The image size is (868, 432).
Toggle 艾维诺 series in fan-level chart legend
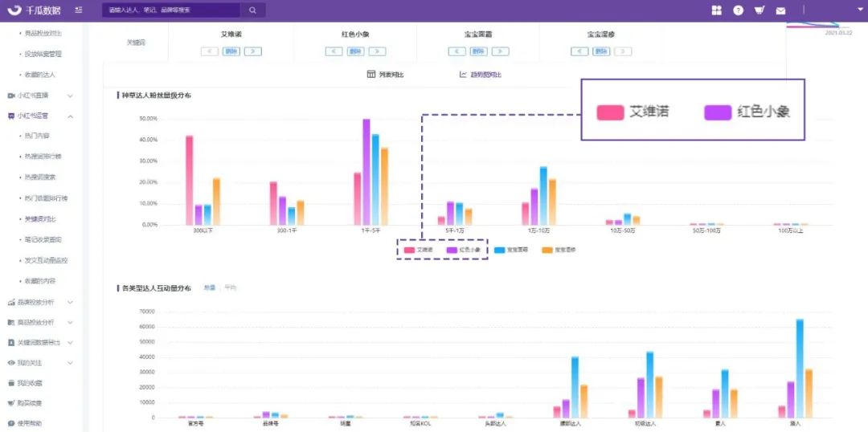[x=419, y=250]
